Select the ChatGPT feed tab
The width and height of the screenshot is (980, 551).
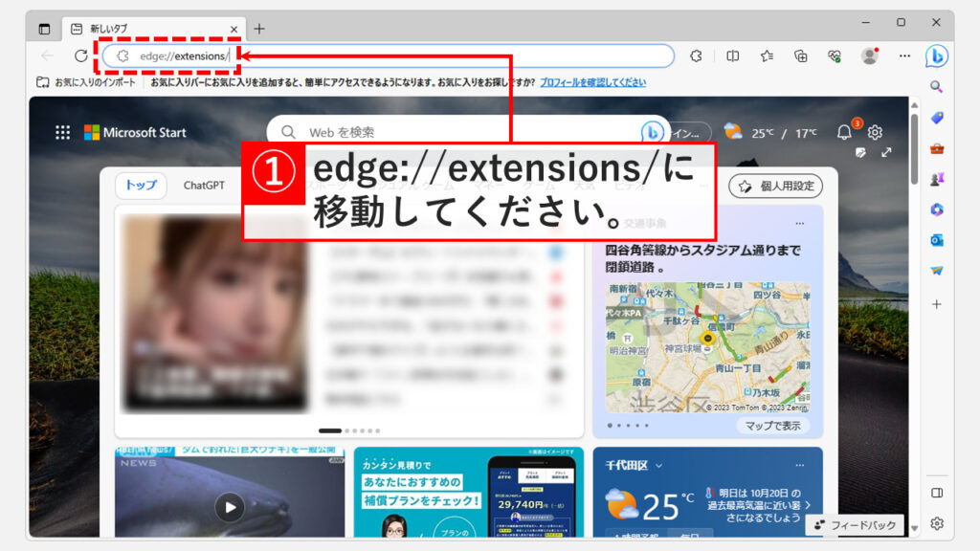click(x=204, y=185)
